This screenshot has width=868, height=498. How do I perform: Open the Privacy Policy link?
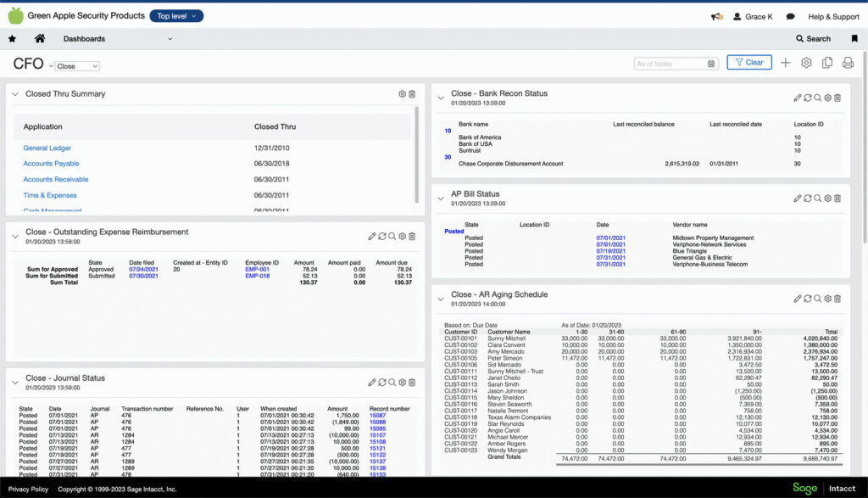pyautogui.click(x=28, y=490)
